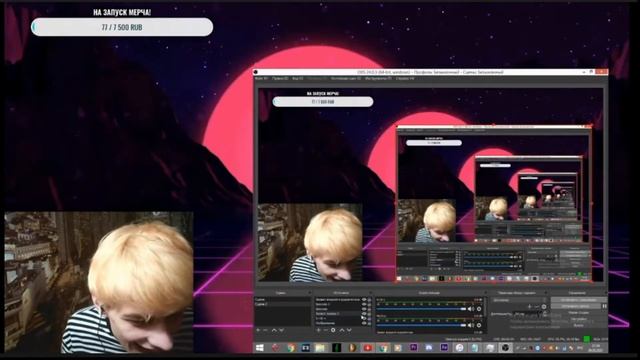The width and height of the screenshot is (640, 360).
Task: Open Справка menu in OBS
Action: (404, 78)
